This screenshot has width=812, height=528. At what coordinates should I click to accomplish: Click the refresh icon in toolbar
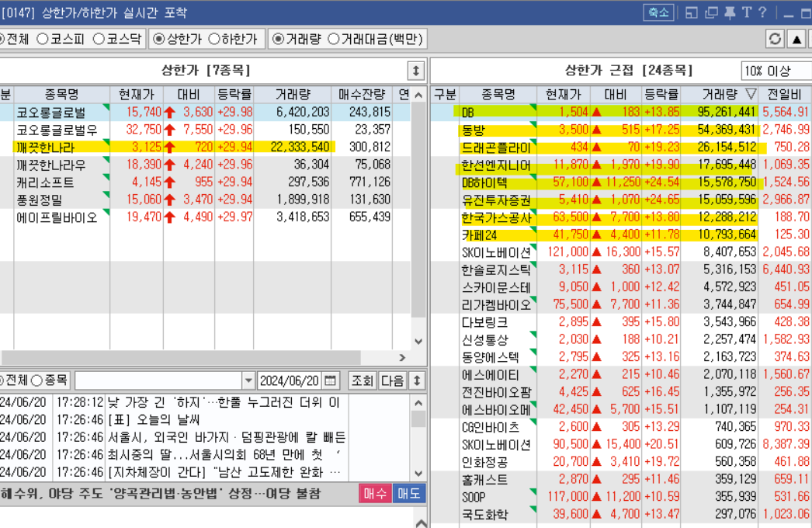point(776,39)
